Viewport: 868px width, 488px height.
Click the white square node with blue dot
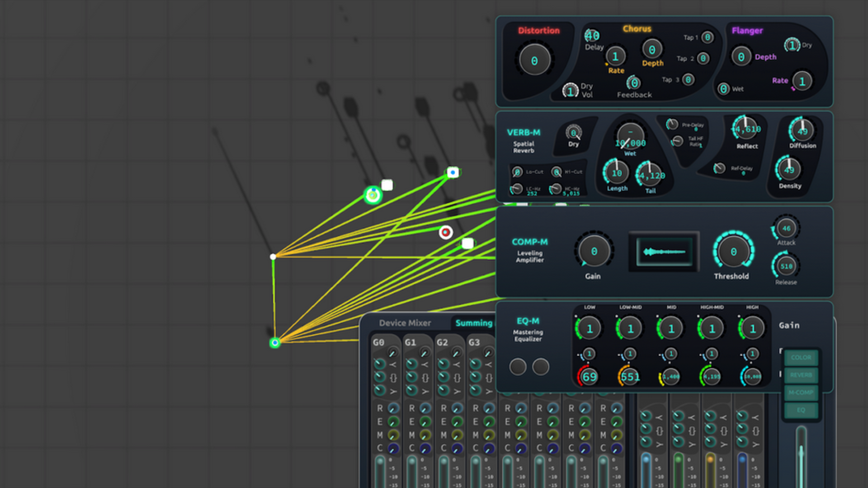(453, 172)
